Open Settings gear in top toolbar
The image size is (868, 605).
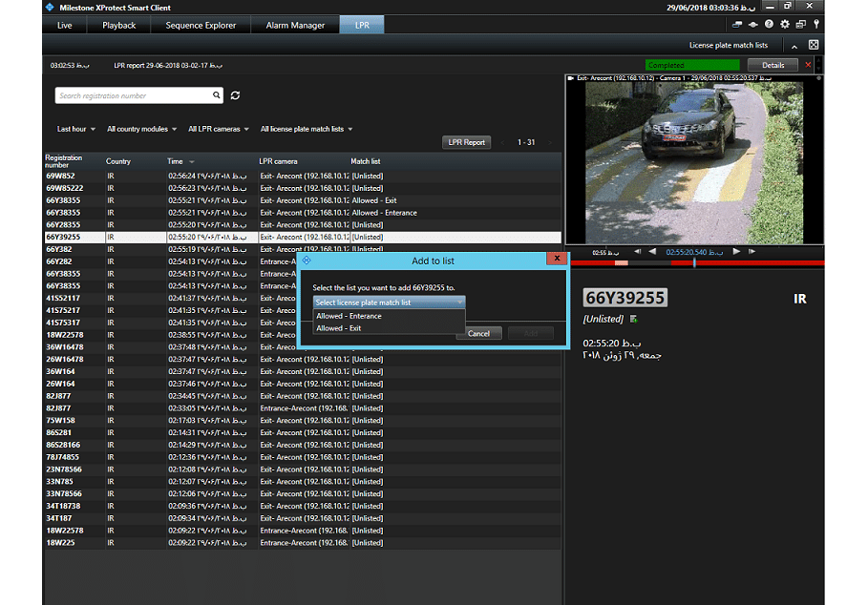[x=785, y=24]
